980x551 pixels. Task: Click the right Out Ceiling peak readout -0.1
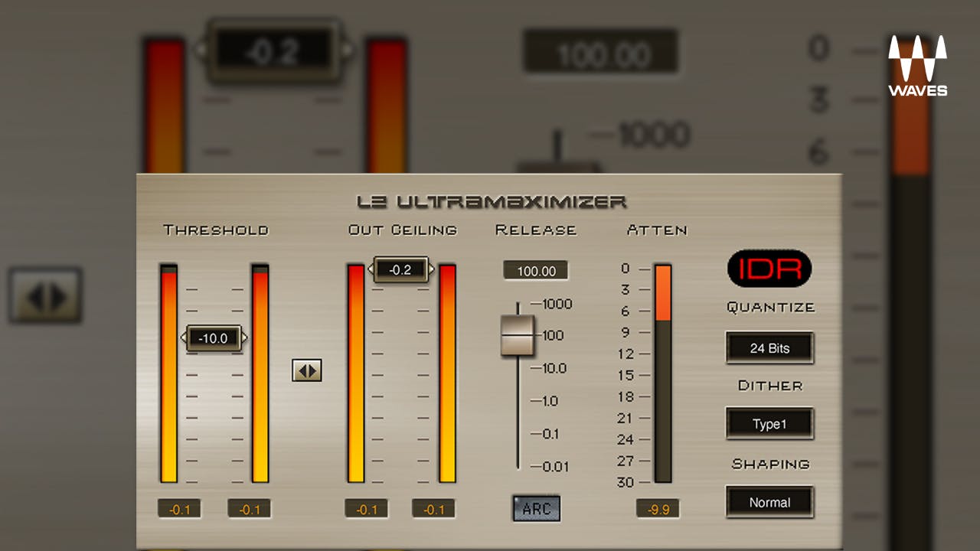tap(433, 510)
